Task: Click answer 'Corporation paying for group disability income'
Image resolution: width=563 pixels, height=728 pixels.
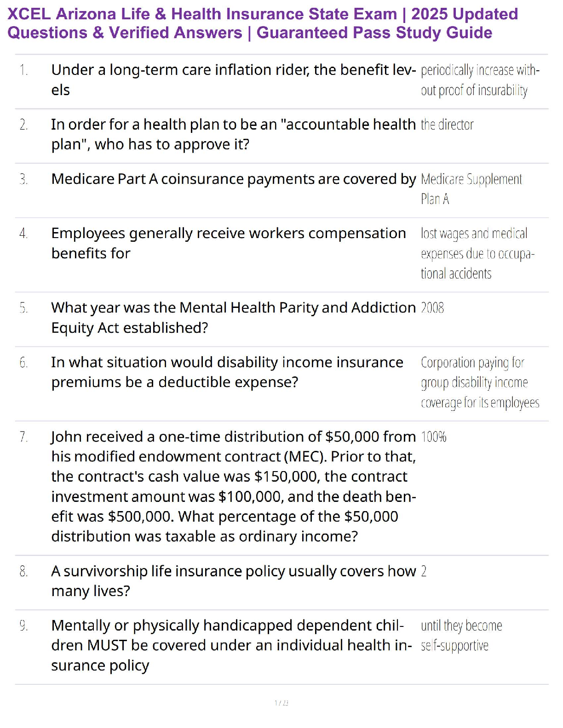Action: pyautogui.click(x=480, y=382)
